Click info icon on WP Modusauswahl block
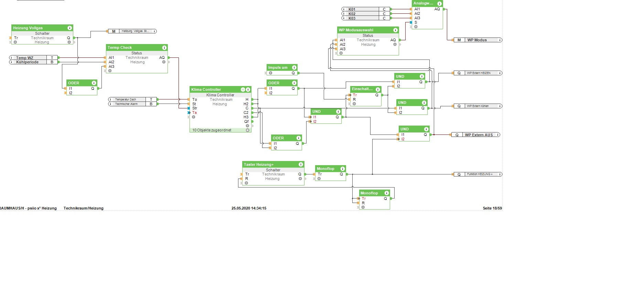The image size is (644, 300). 395,30
